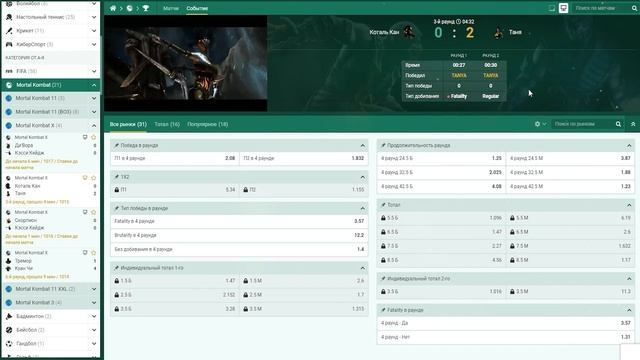
Task: Collapse the Индивидуальный тотал 2-го section
Action: [x=629, y=278]
